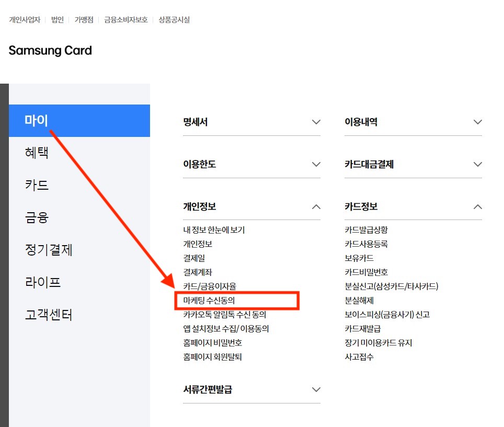The width and height of the screenshot is (504, 427).
Task: Open 마케팅 수신동의 link
Action: 209,301
